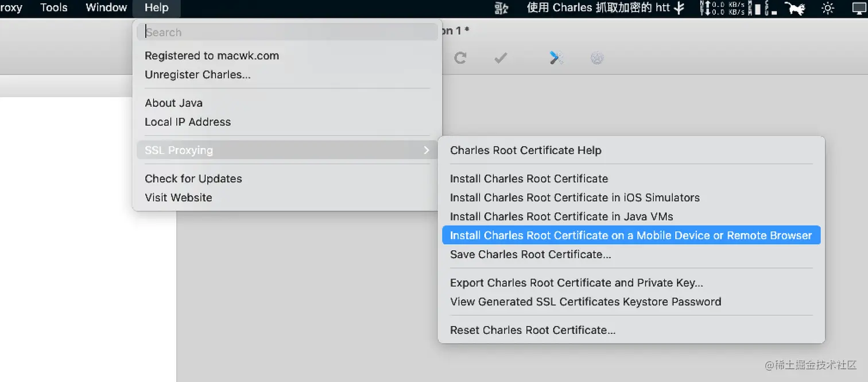
Task: Click Registered to macwk.com entry
Action: pos(212,56)
